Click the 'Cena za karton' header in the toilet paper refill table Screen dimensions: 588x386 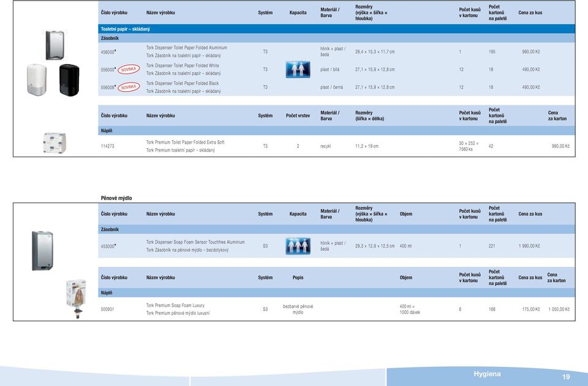(557, 116)
